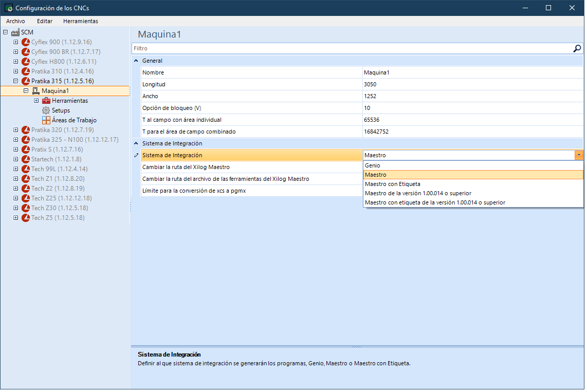Click the filter search magnifier icon
This screenshot has width=587, height=392.
(x=577, y=49)
